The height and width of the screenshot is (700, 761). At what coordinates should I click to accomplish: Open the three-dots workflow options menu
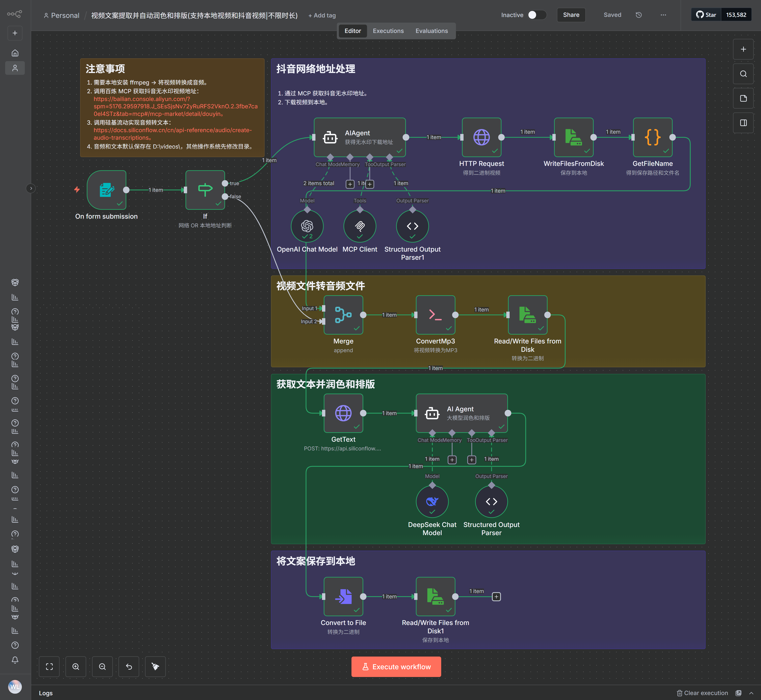point(663,15)
